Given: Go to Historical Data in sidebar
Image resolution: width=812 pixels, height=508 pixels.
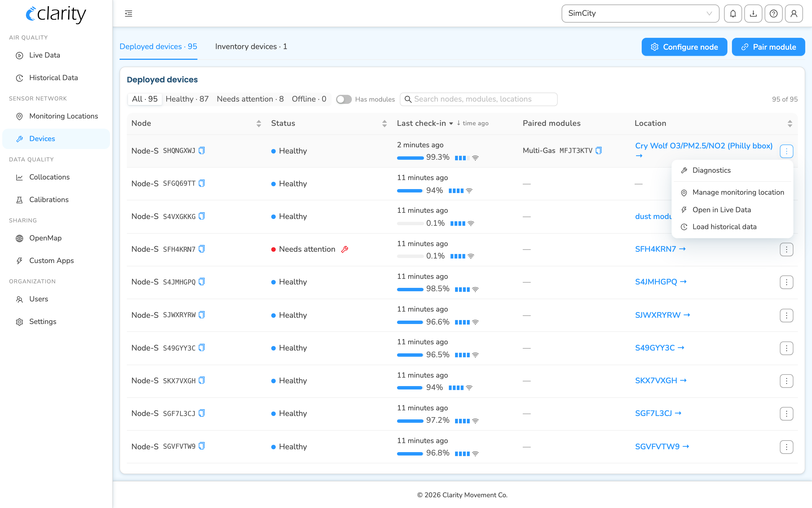Looking at the screenshot, I should (56, 78).
